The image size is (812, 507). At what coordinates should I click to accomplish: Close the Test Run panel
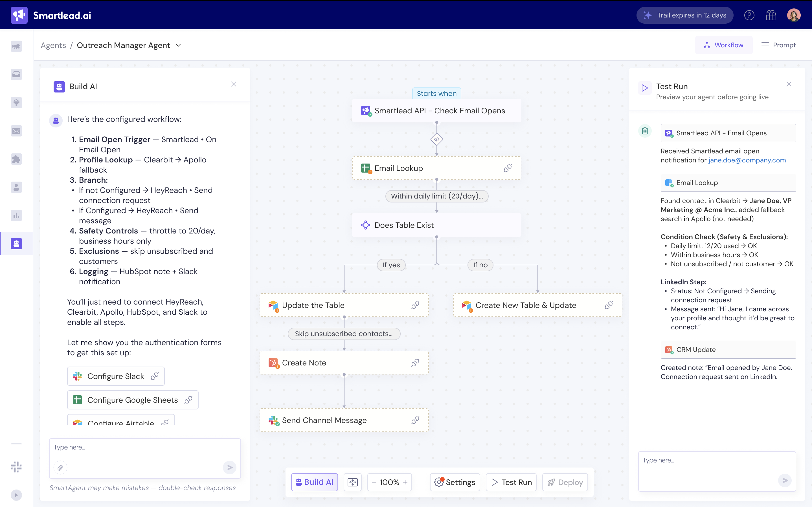pos(789,84)
